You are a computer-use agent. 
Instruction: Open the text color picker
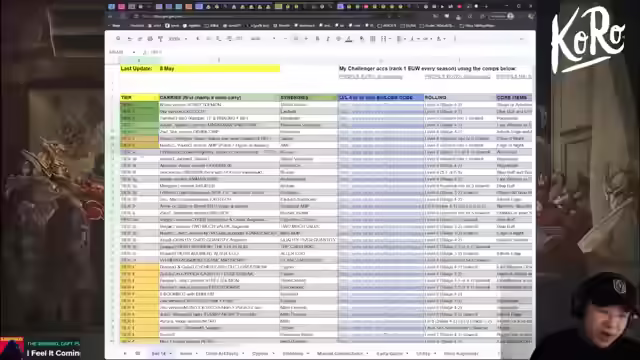coord(349,39)
